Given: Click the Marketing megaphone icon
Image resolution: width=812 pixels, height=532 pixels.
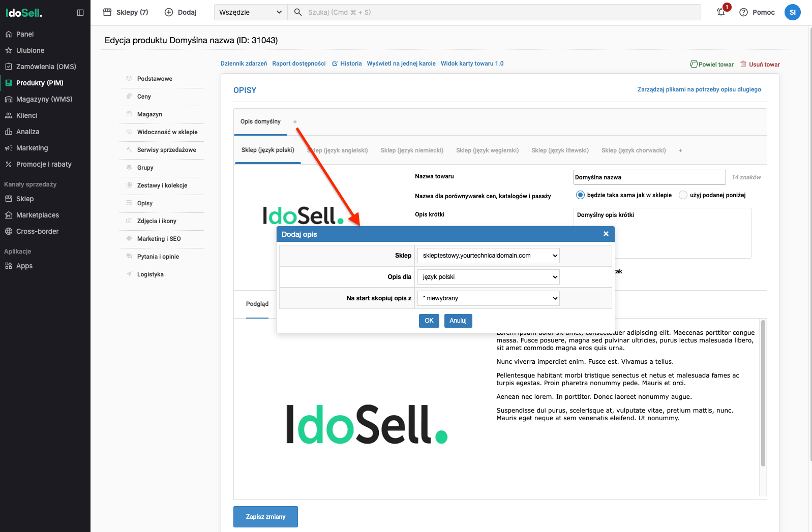Looking at the screenshot, I should pos(9,148).
